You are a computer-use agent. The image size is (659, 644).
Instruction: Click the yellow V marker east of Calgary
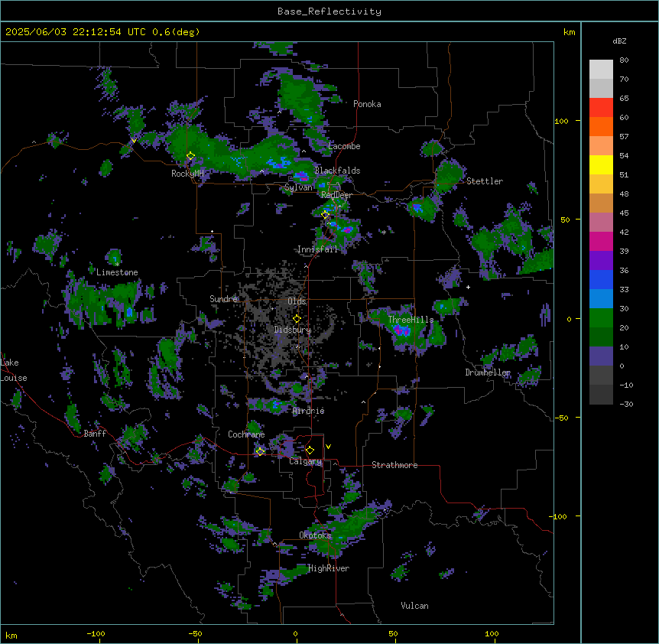coord(328,447)
